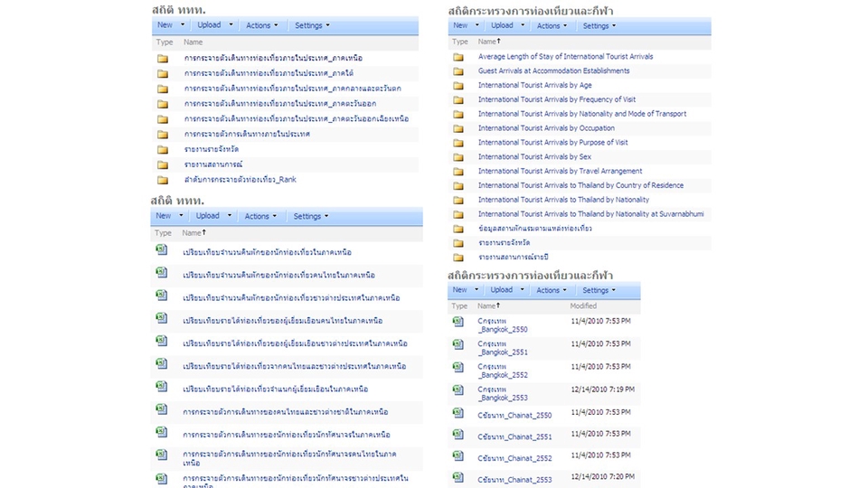Open 'ข้อมูลสถานพักแรมตามแหล่งท่องเที่ยว' folder link
This screenshot has height=488, width=868.
click(534, 229)
